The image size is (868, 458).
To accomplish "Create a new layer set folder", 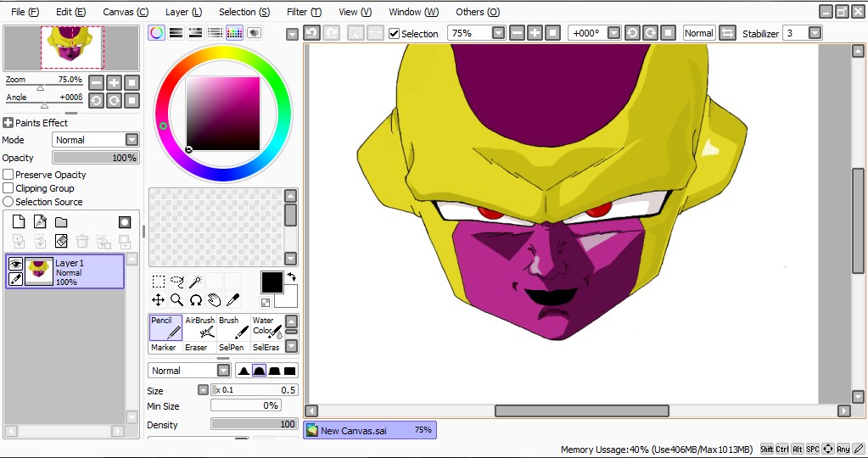I will tap(61, 222).
